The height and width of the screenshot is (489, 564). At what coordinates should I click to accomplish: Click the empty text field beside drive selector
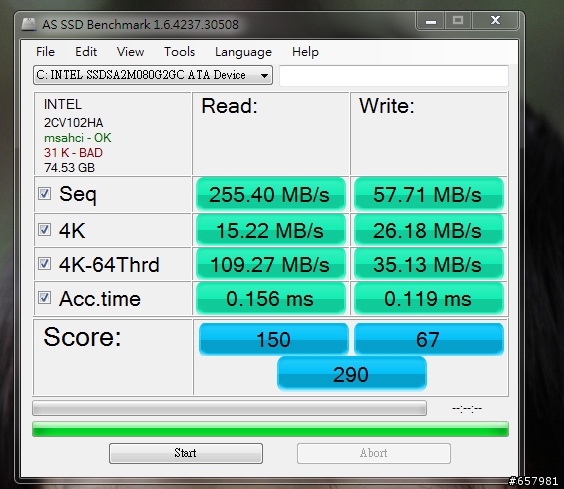(x=394, y=76)
